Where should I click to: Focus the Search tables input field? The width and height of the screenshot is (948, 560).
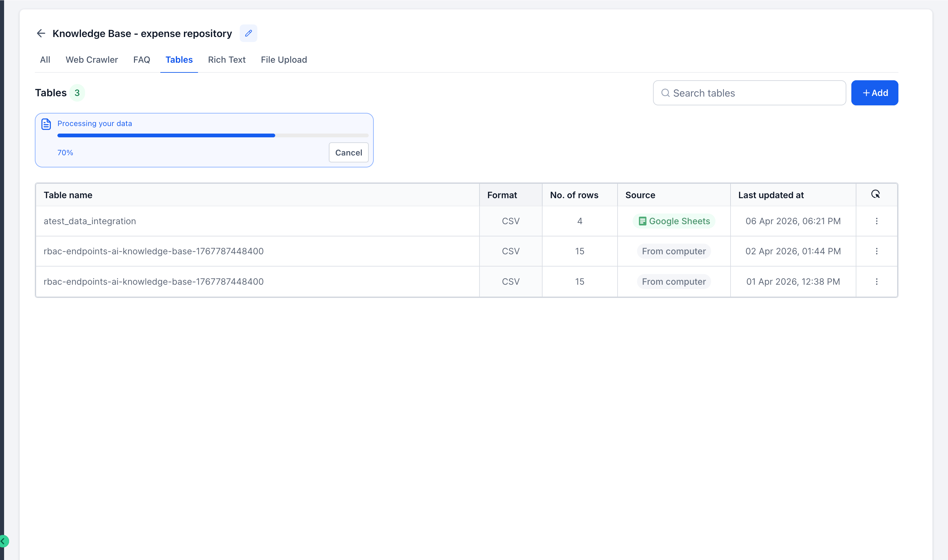755,93
